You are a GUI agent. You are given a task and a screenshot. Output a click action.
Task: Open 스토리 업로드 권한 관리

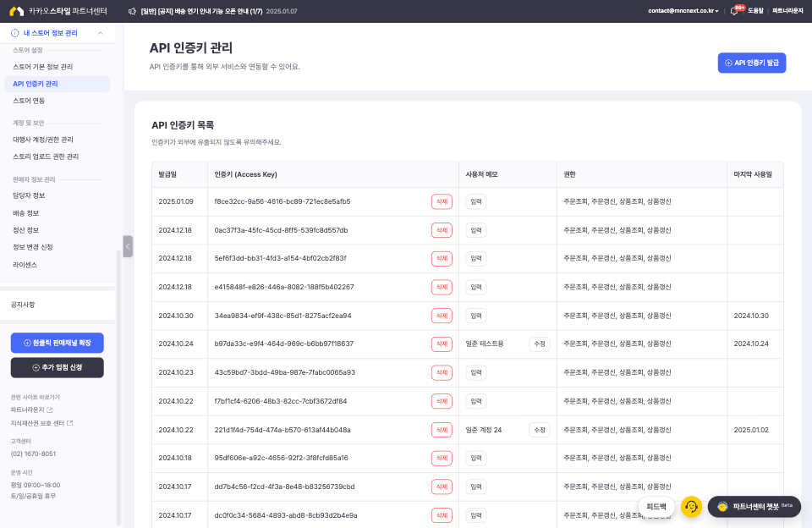[x=46, y=157]
